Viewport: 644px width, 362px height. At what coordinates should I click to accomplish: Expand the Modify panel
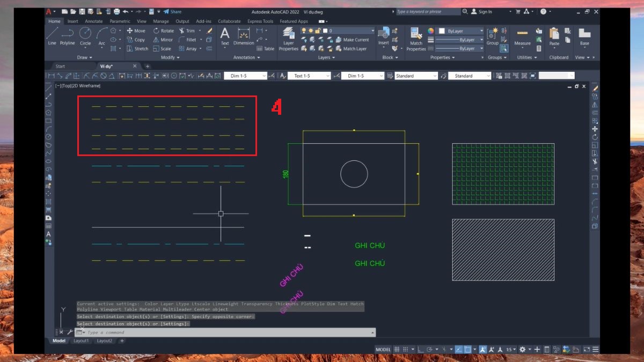click(171, 57)
